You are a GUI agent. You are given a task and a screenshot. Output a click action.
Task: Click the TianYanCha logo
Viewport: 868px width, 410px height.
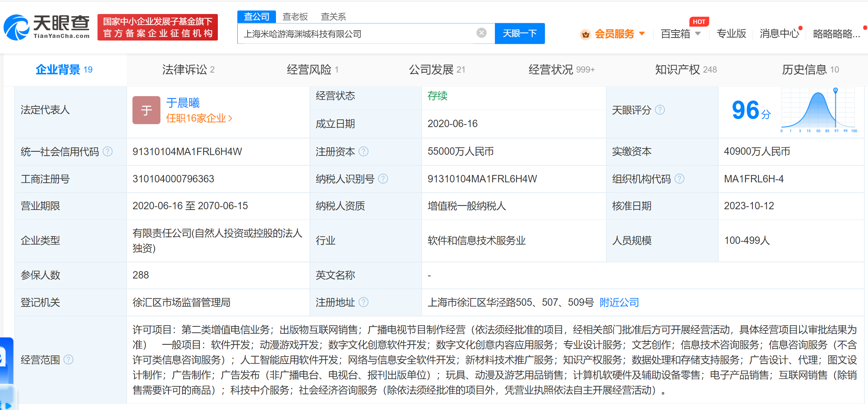point(47,27)
